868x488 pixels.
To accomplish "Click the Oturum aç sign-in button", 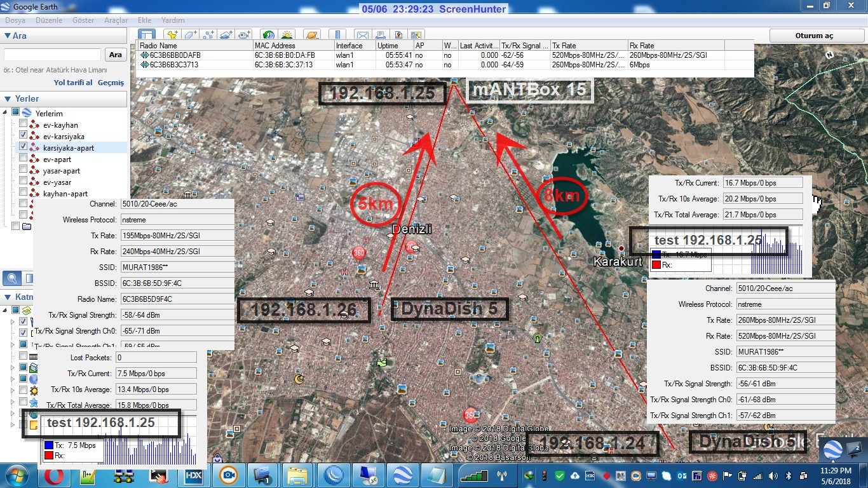I will click(814, 36).
